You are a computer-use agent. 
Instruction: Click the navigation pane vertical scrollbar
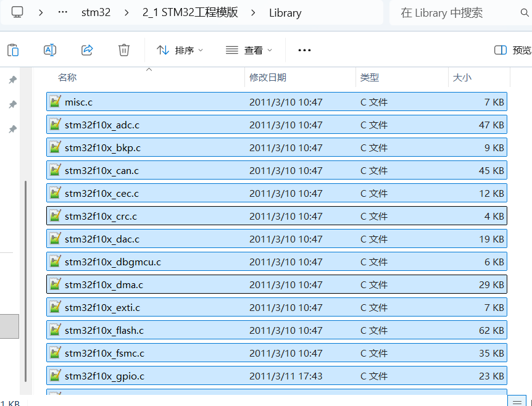point(26,281)
